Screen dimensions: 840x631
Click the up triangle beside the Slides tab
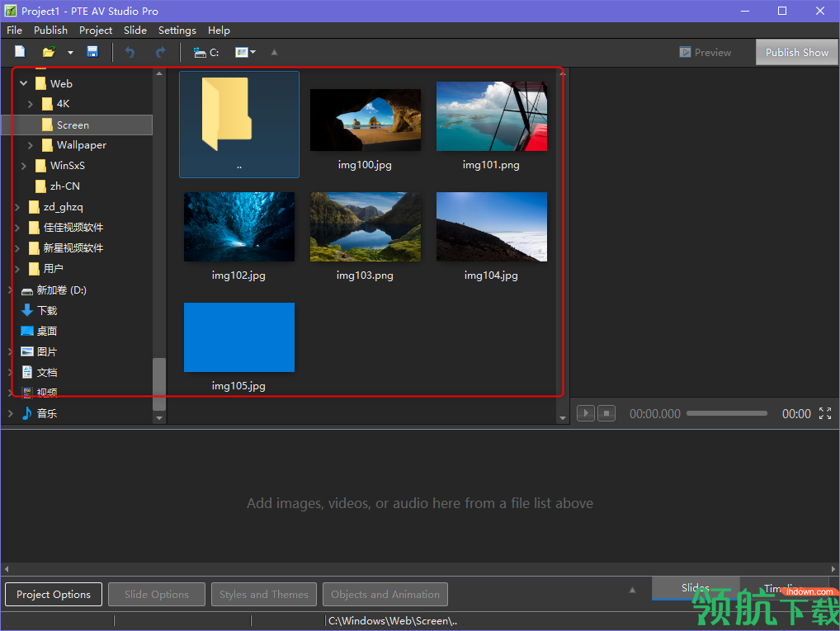[x=632, y=590]
